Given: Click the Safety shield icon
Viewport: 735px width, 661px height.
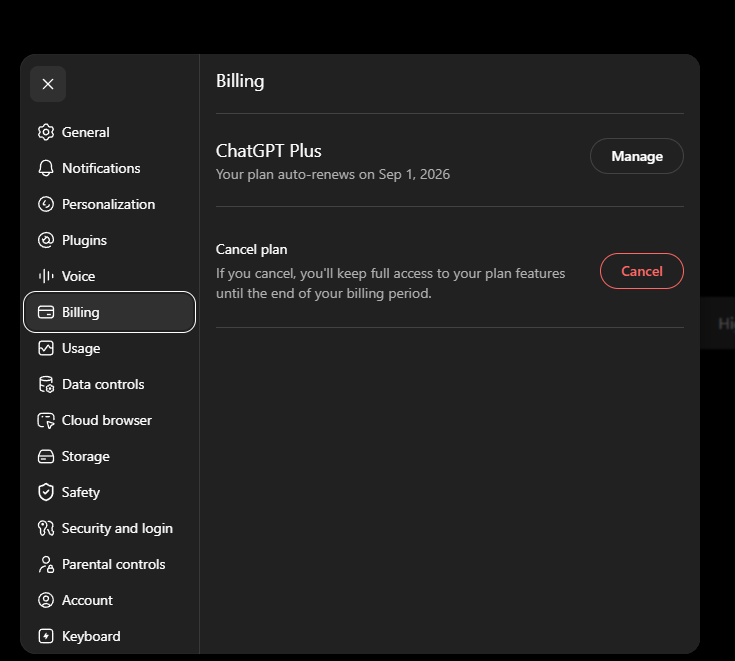Looking at the screenshot, I should pyautogui.click(x=46, y=492).
